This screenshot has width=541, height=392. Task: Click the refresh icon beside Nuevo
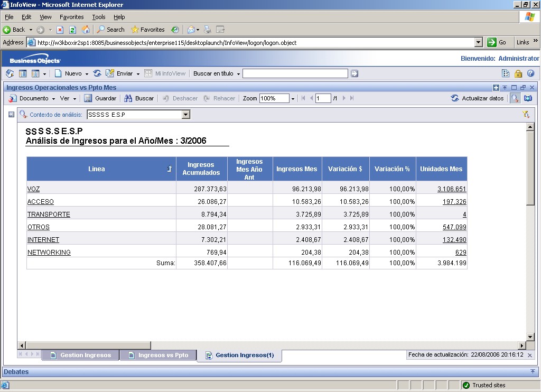coord(97,73)
